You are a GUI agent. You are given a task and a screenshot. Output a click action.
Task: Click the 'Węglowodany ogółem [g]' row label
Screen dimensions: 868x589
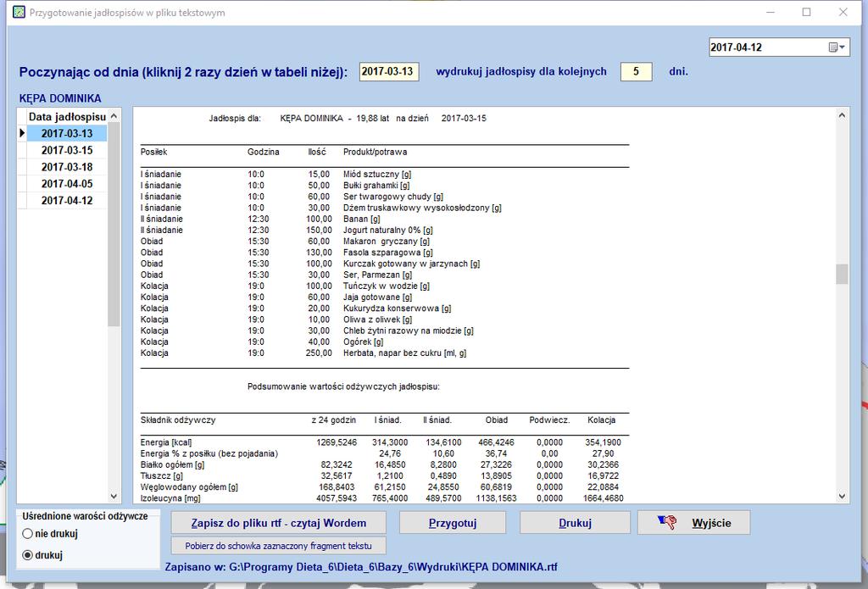click(x=189, y=487)
